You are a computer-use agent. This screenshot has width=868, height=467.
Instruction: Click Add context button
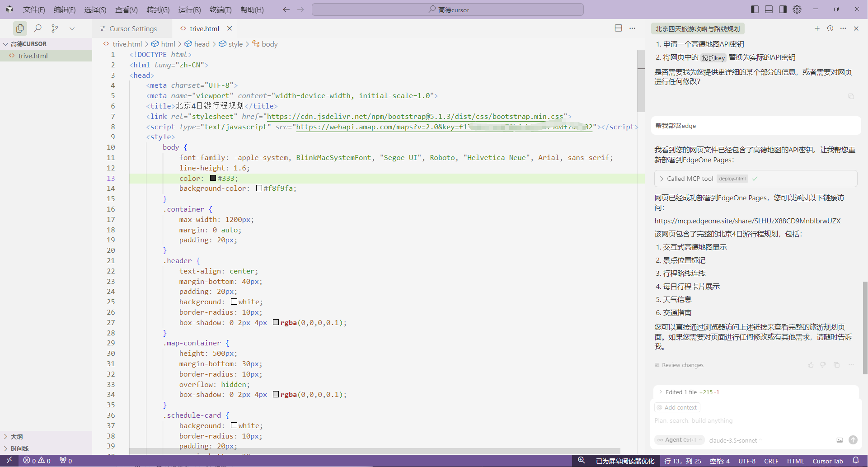[677, 407]
